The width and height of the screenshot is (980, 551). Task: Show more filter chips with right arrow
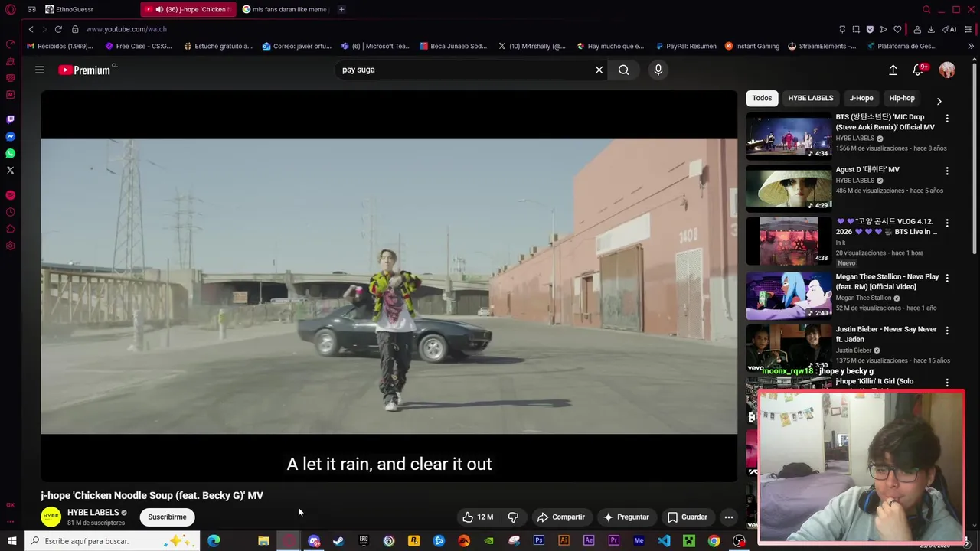[x=939, y=101]
